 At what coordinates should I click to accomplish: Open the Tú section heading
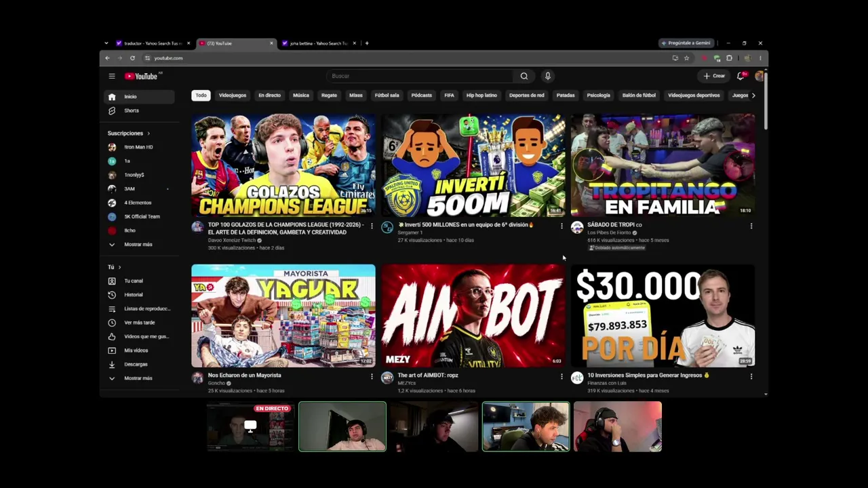[x=114, y=267]
